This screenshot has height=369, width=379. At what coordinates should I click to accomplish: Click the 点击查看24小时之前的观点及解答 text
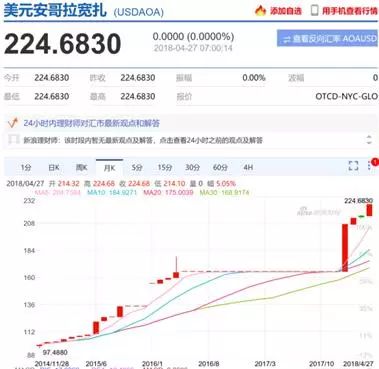tap(211, 140)
